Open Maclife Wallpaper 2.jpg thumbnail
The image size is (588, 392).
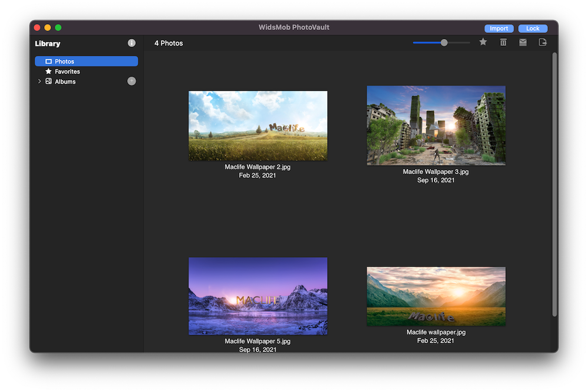[x=258, y=125]
